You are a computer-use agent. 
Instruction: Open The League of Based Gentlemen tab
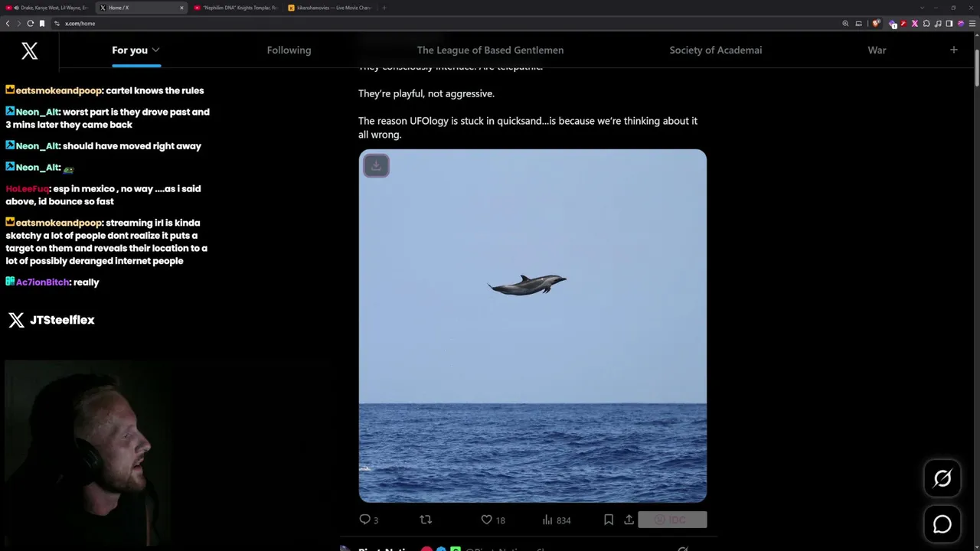tap(490, 50)
